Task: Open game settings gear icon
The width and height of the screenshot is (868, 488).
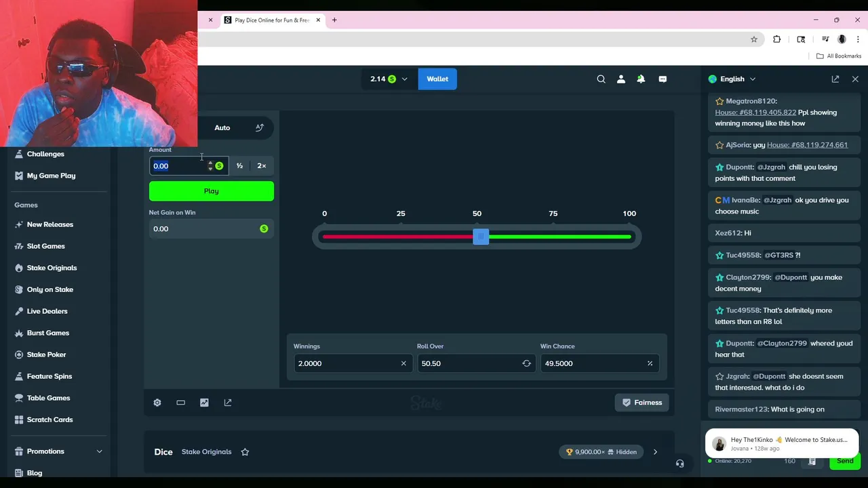Action: click(x=157, y=403)
